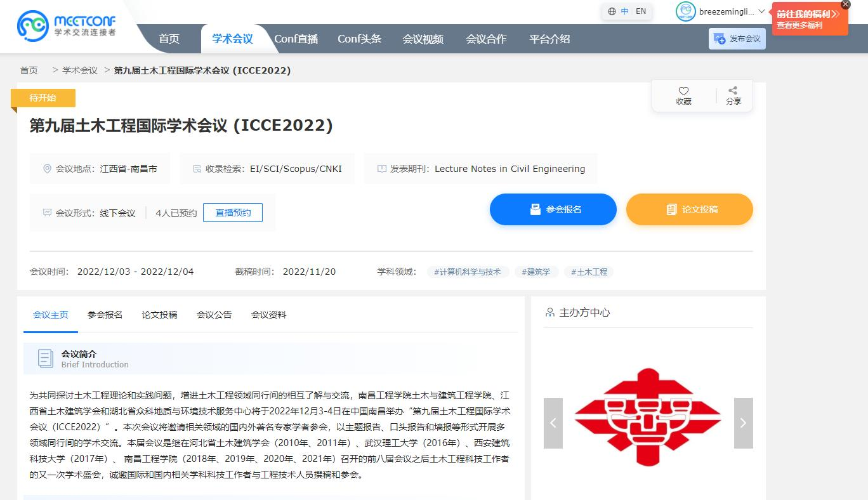This screenshot has width=868, height=500.
Task: Click the blue 参会报名 button
Action: tap(553, 209)
